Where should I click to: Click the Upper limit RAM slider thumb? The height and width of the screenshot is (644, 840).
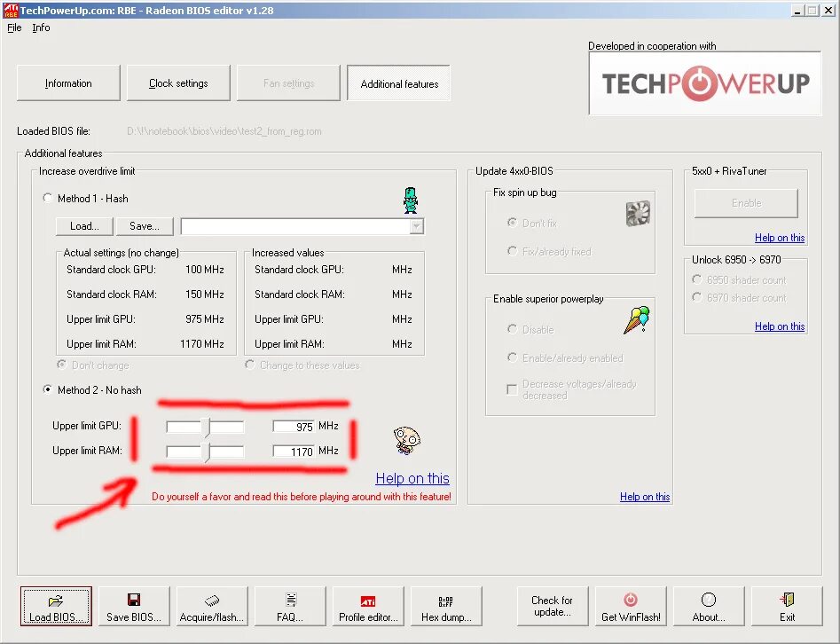point(206,452)
